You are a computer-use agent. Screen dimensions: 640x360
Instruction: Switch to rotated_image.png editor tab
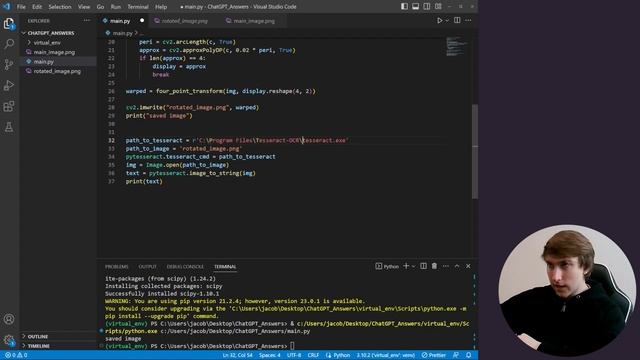tap(184, 21)
